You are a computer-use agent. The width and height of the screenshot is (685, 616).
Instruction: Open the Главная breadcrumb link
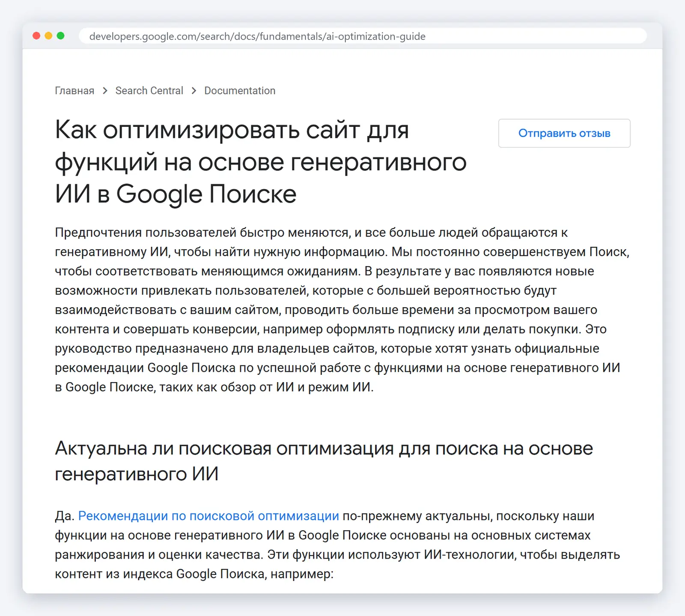point(74,91)
